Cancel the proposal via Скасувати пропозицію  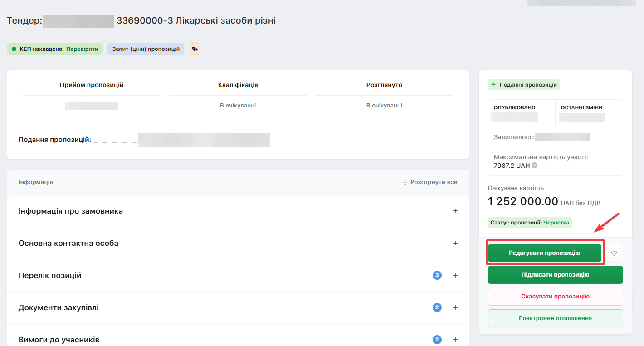pyautogui.click(x=555, y=297)
